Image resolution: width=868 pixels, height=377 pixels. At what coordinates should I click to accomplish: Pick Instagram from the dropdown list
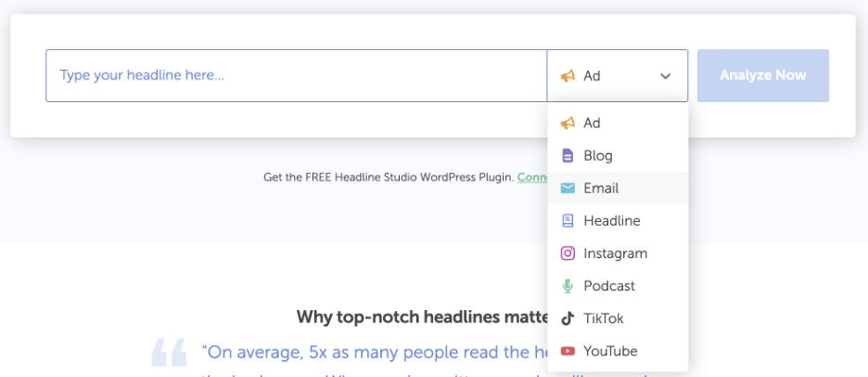618,253
